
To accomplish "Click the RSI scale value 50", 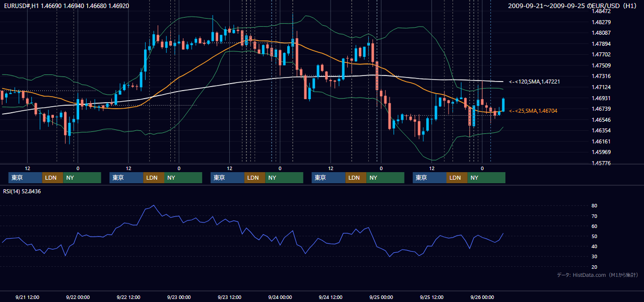I will (594, 236).
